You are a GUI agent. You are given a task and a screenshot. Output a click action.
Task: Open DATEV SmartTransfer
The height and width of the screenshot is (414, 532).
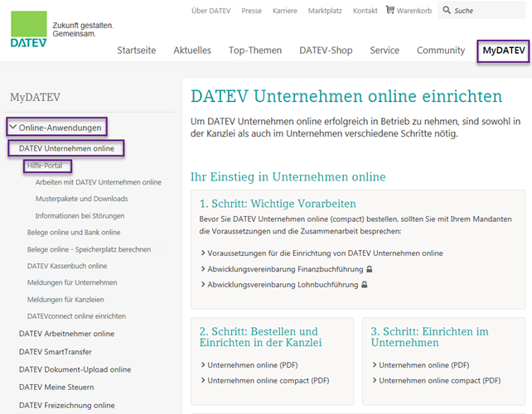pos(56,352)
